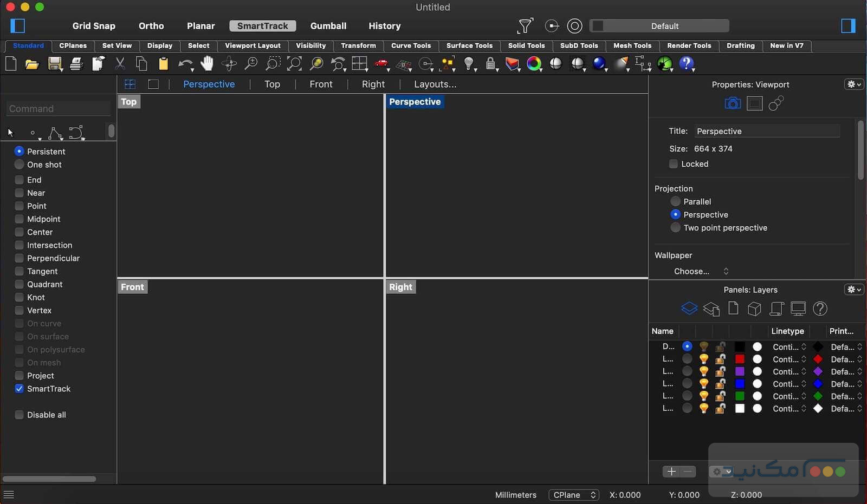
Task: Switch to the Surface Tools tab
Action: pos(469,46)
